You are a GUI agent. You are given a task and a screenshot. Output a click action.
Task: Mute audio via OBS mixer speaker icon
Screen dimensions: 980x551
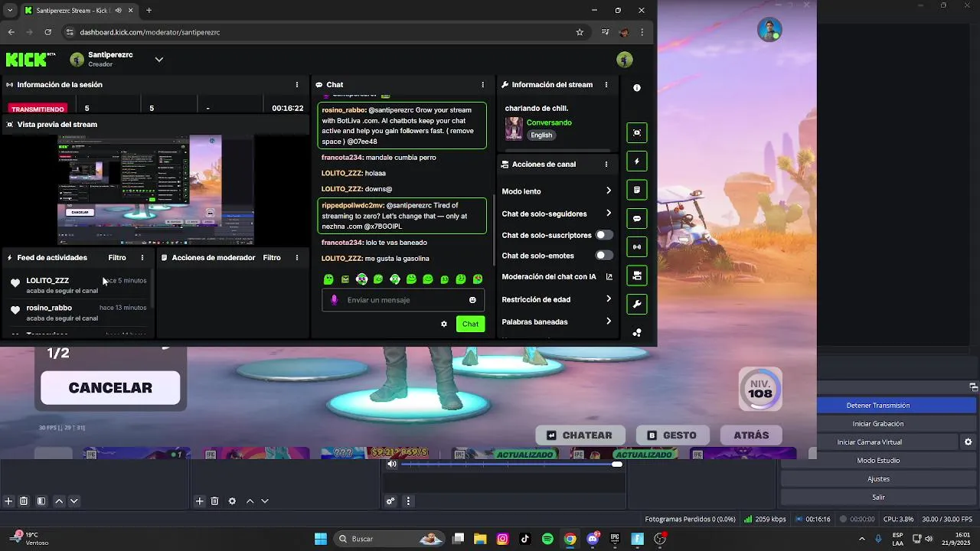click(392, 464)
